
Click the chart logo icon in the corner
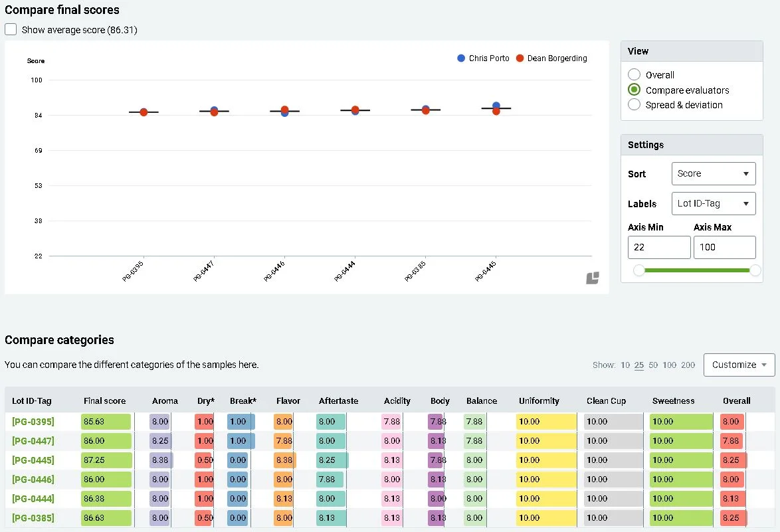point(593,278)
